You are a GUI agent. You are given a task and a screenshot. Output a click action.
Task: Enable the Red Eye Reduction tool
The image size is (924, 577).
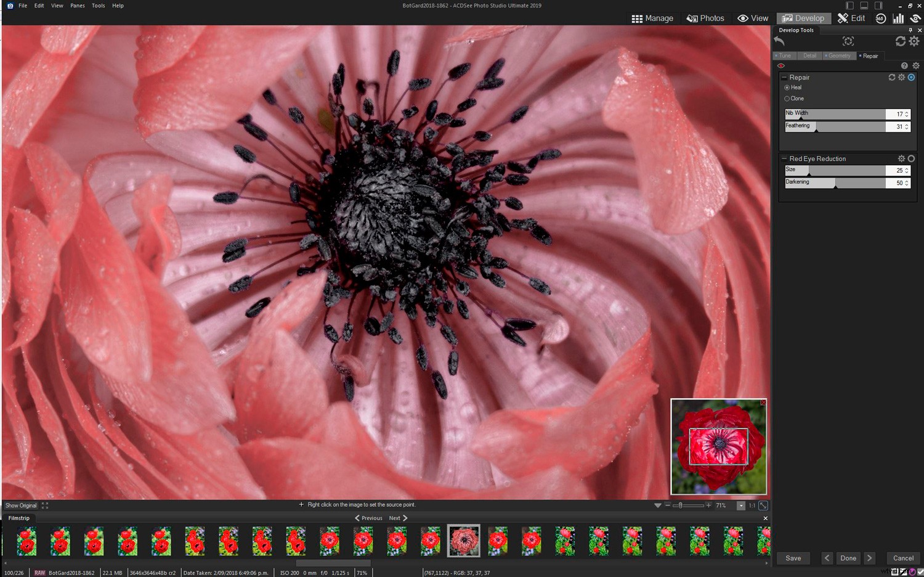[x=911, y=158]
